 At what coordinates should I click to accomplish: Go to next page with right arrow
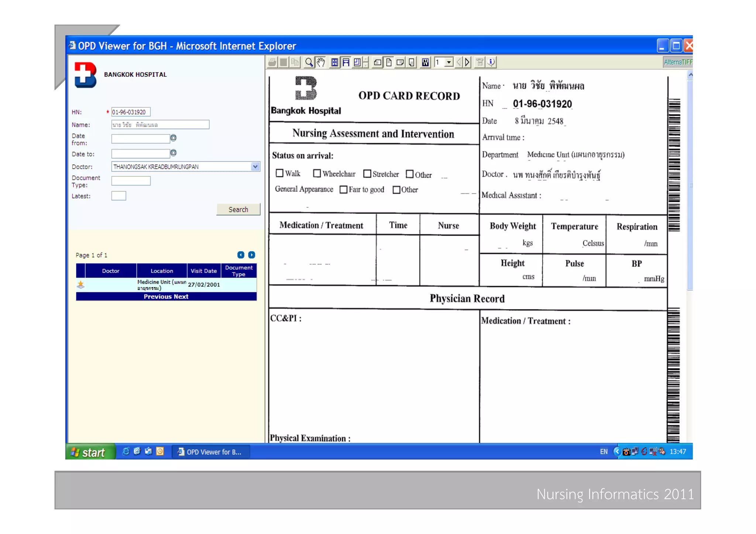(467, 62)
